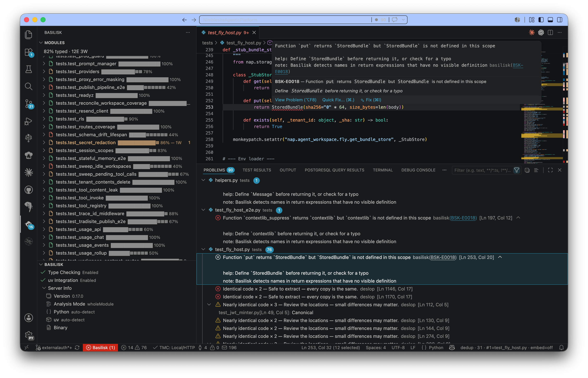Close the test_fly_host.py editor tab

[x=254, y=32]
